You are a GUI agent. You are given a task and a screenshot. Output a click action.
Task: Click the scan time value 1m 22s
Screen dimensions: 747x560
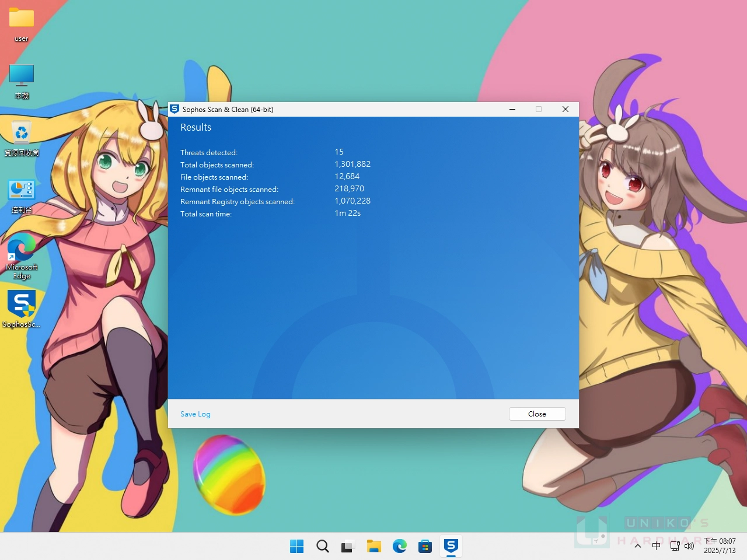347,213
